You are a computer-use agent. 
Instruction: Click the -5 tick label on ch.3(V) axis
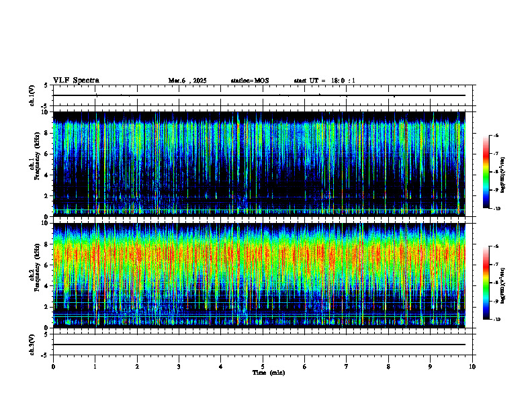[44, 355]
